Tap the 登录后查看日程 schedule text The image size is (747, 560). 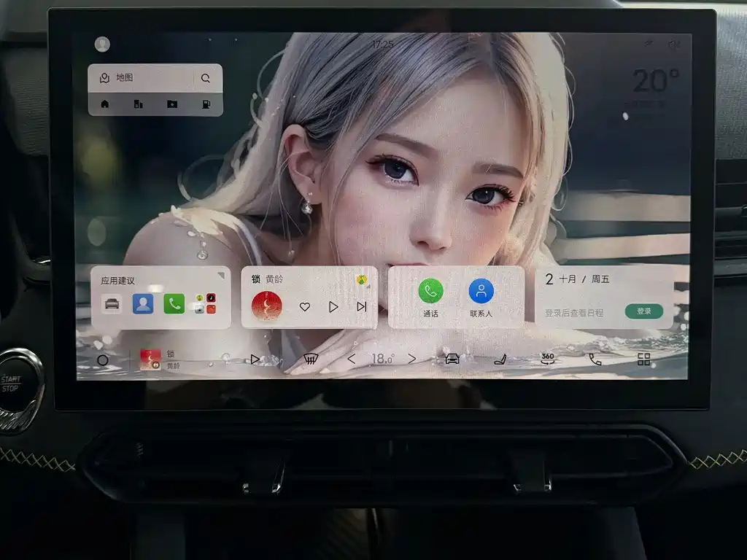point(574,313)
